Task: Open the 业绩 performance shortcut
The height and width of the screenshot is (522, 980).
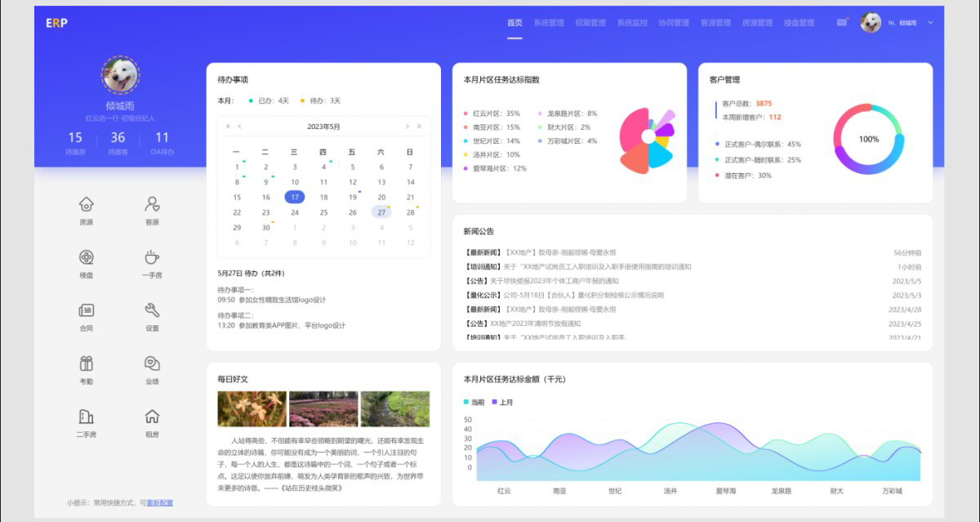Action: coord(152,364)
